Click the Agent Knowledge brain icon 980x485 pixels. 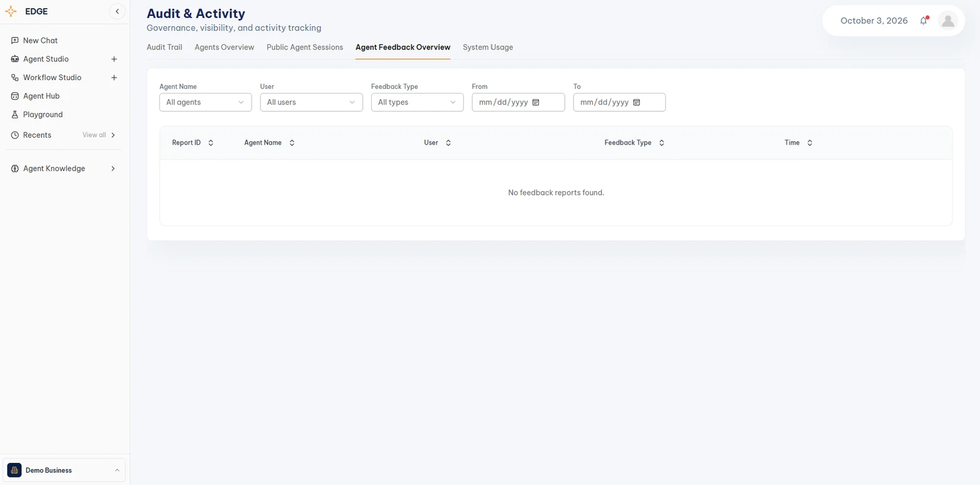click(x=15, y=168)
